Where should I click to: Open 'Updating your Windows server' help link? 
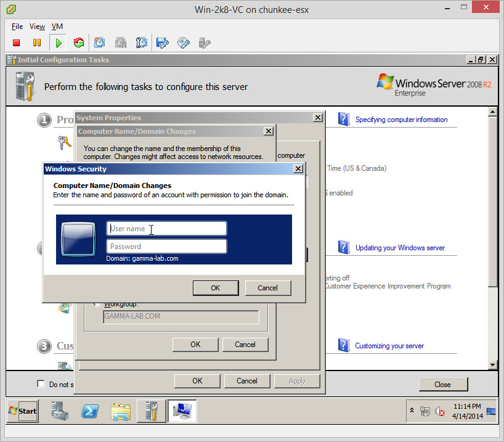click(400, 248)
